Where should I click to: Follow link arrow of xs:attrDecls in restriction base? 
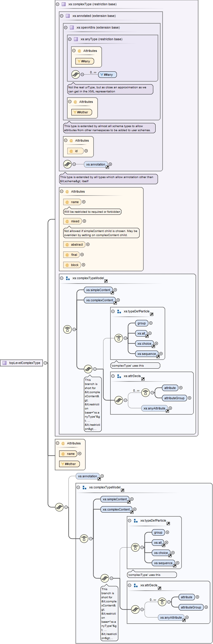click(x=143, y=379)
